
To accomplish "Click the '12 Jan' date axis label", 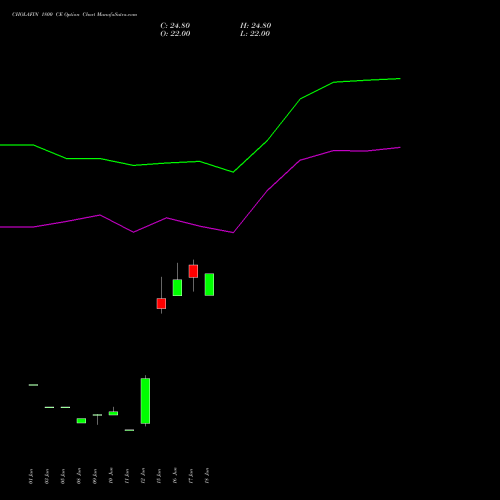I will (143, 476).
